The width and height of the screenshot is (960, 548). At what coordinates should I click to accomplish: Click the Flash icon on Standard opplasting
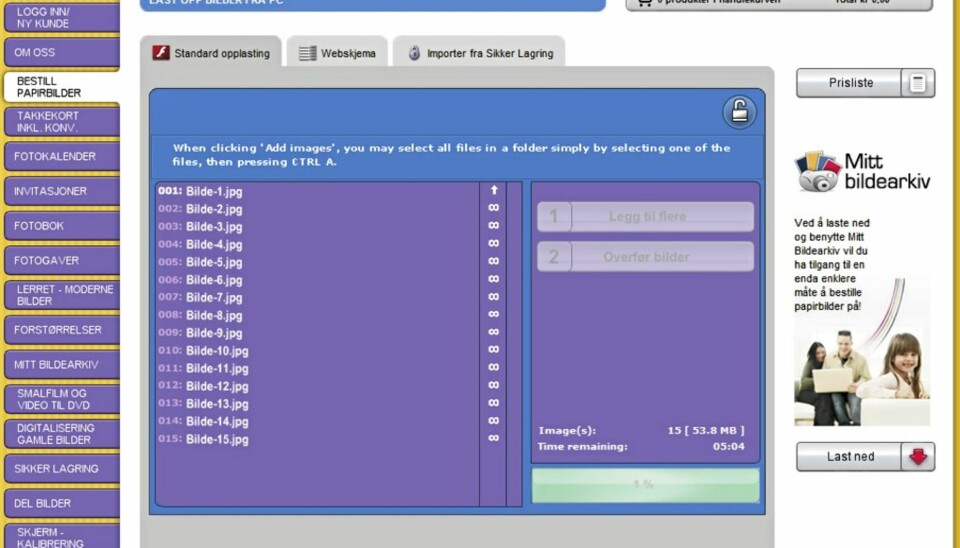[x=161, y=53]
